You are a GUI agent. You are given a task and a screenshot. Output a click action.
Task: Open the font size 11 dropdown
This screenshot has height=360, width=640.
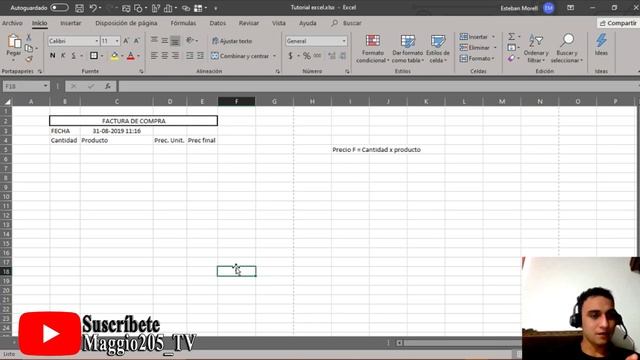117,41
